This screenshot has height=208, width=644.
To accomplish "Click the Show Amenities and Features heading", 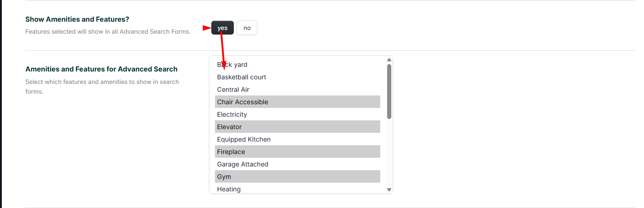I will click(x=77, y=19).
